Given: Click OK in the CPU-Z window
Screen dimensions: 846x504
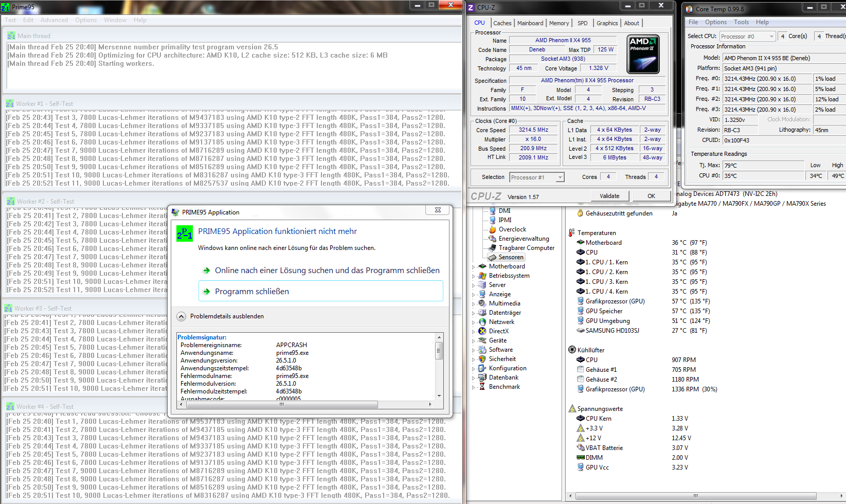Looking at the screenshot, I should 651,196.
